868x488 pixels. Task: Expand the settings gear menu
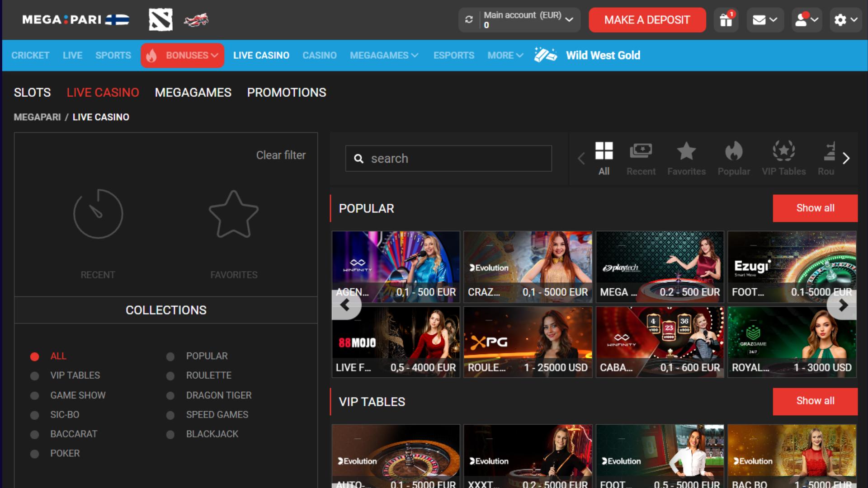coord(845,20)
